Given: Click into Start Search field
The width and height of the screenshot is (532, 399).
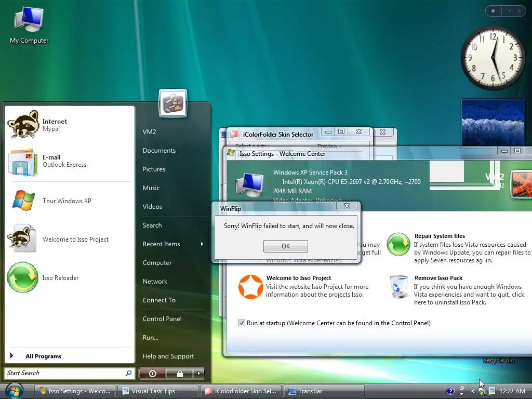Looking at the screenshot, I should pos(64,373).
